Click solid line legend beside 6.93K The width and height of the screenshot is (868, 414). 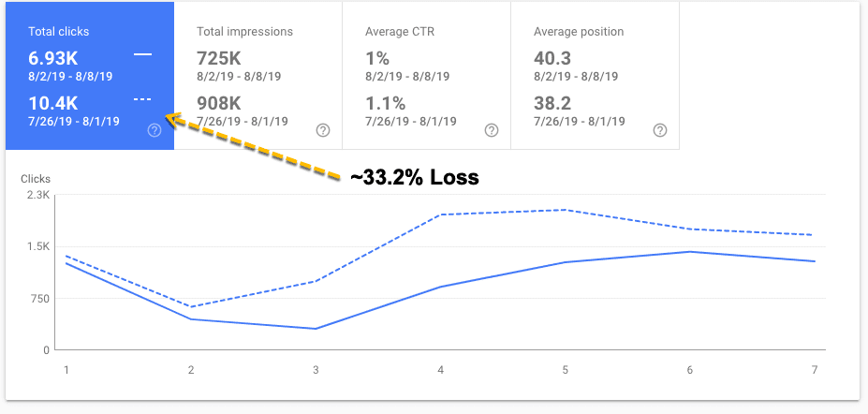[x=143, y=54]
